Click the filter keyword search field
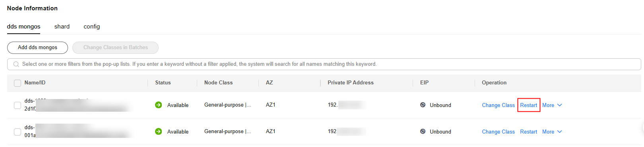The height and width of the screenshot is (147, 644). tap(324, 64)
